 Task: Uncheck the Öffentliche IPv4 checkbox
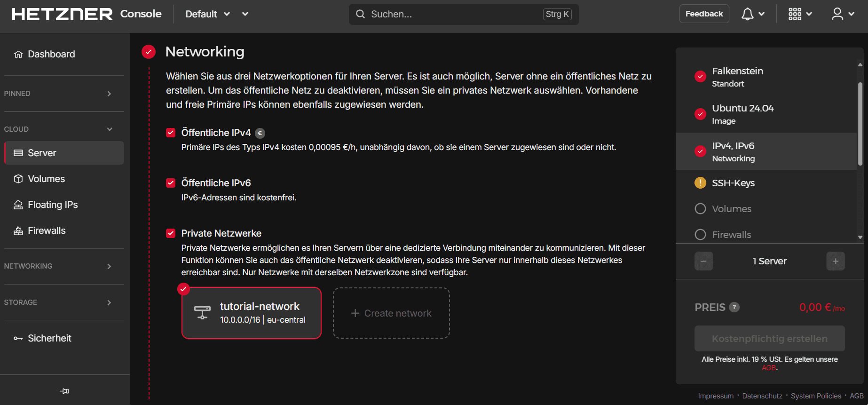pyautogui.click(x=171, y=133)
